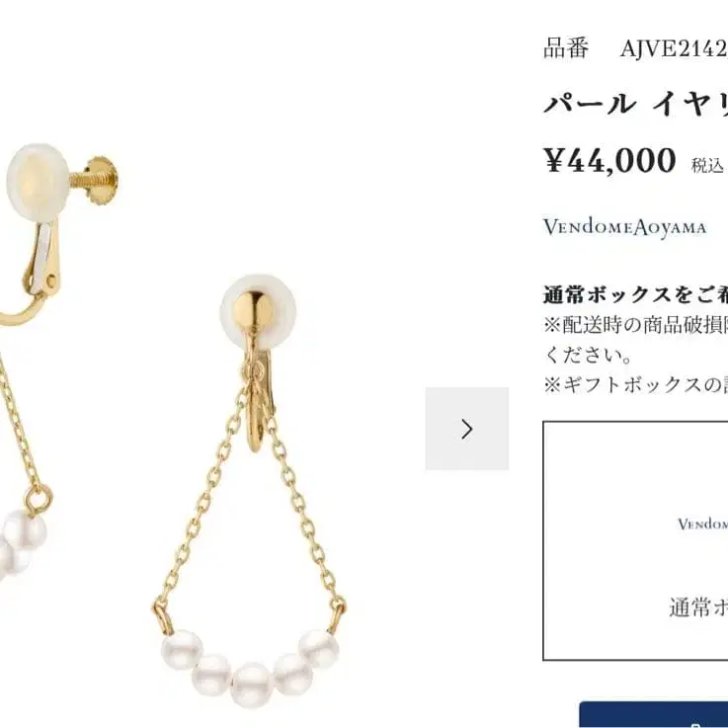Screen dimensions: 728x728
Task: Click the icon on the blue button
Action: [x=696, y=725]
